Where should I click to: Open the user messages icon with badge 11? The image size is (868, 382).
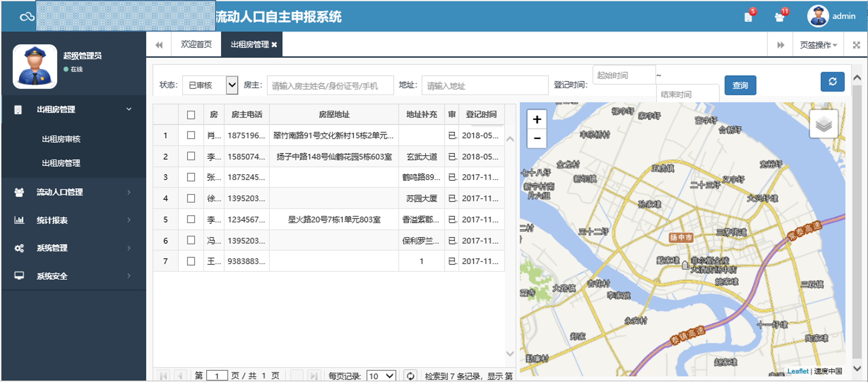(780, 17)
